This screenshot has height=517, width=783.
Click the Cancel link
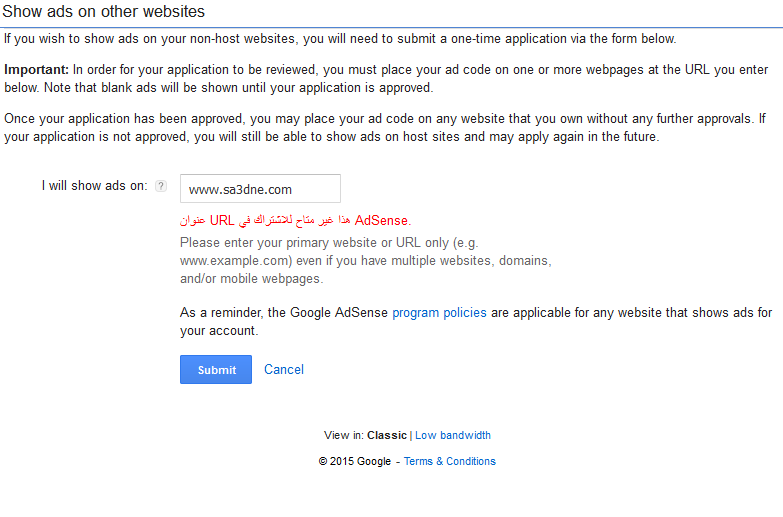pyautogui.click(x=283, y=369)
